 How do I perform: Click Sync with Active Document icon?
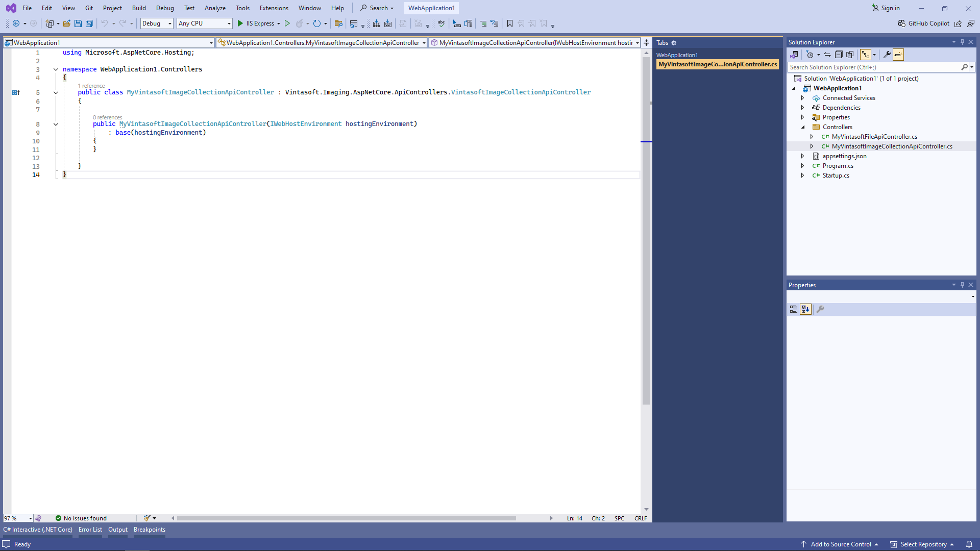827,55
